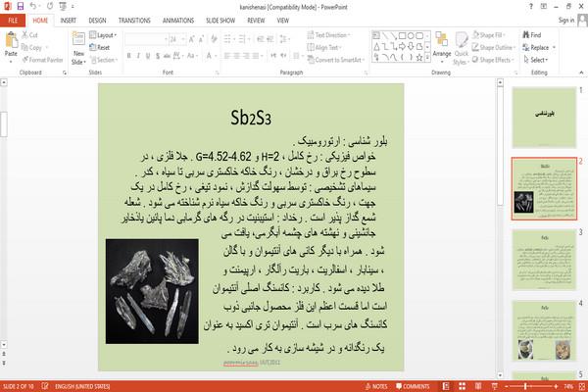Open the Select dropdown in Editing group

(x=535, y=60)
